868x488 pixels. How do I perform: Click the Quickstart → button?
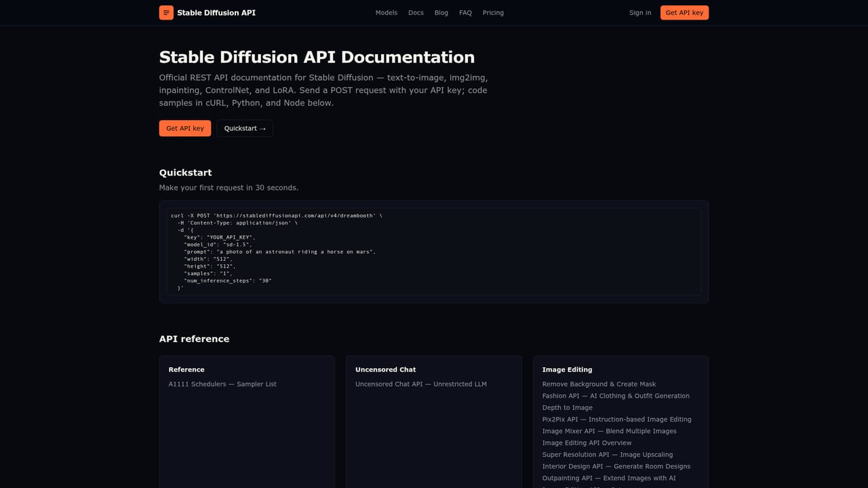245,128
